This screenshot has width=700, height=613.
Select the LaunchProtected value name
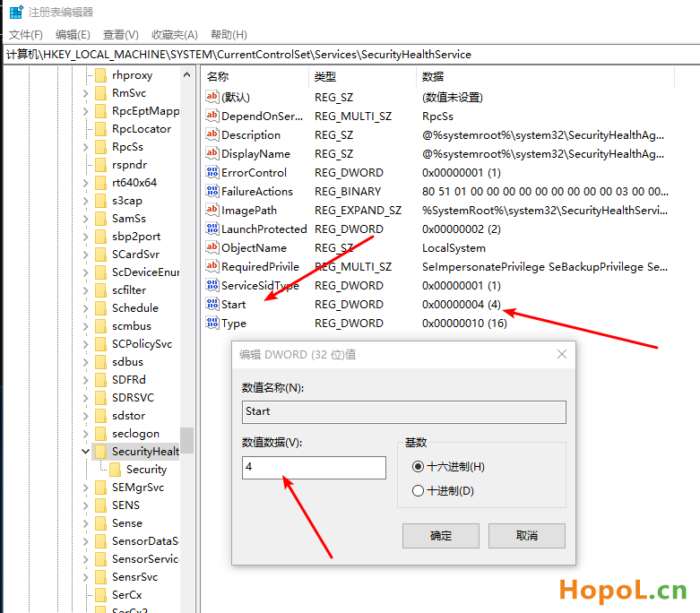[x=264, y=229]
